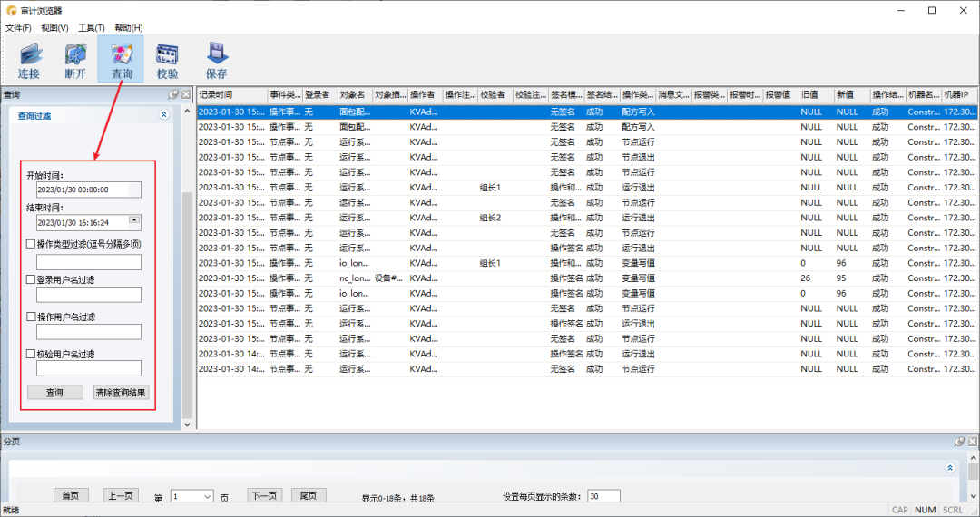This screenshot has height=517, width=980.
Task: Enable 操作用户名过滤 checkbox
Action: click(31, 317)
